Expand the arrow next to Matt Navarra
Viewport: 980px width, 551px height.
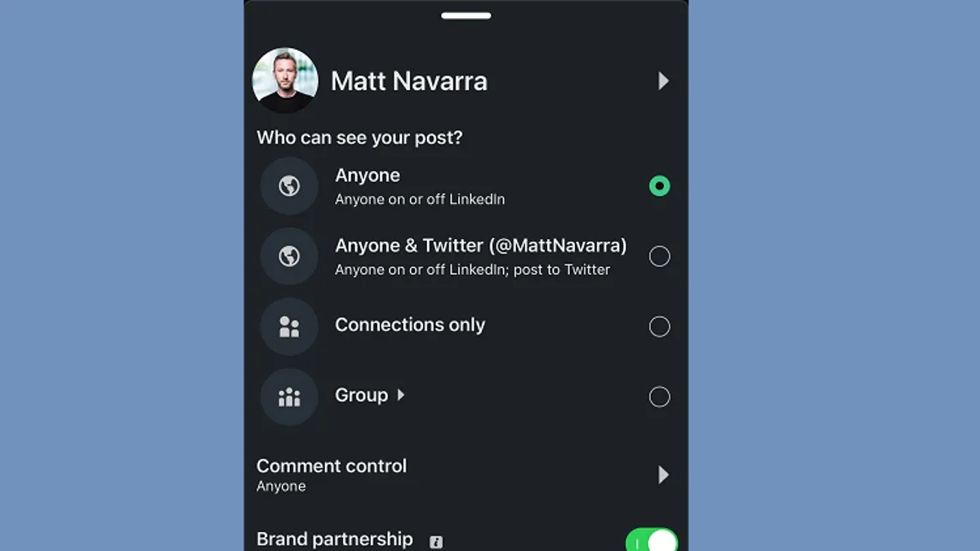tap(664, 81)
